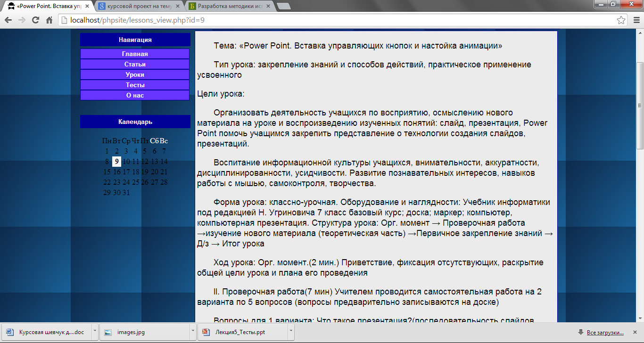Click the Цели урока: heading text

point(221,94)
